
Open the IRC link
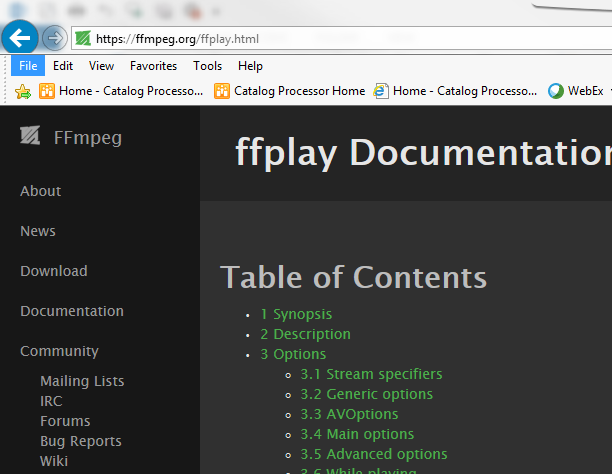[x=51, y=401]
